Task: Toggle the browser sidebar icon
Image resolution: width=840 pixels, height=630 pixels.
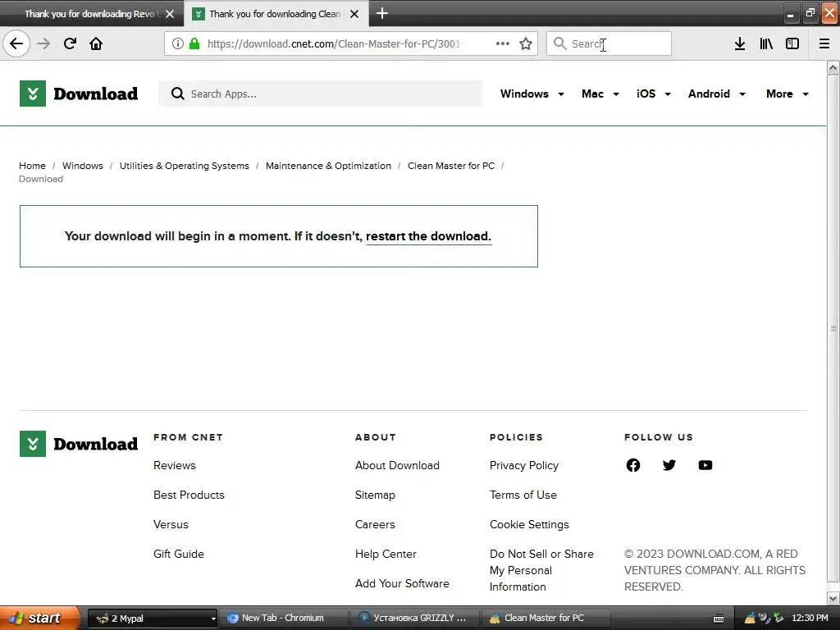Action: click(x=792, y=43)
